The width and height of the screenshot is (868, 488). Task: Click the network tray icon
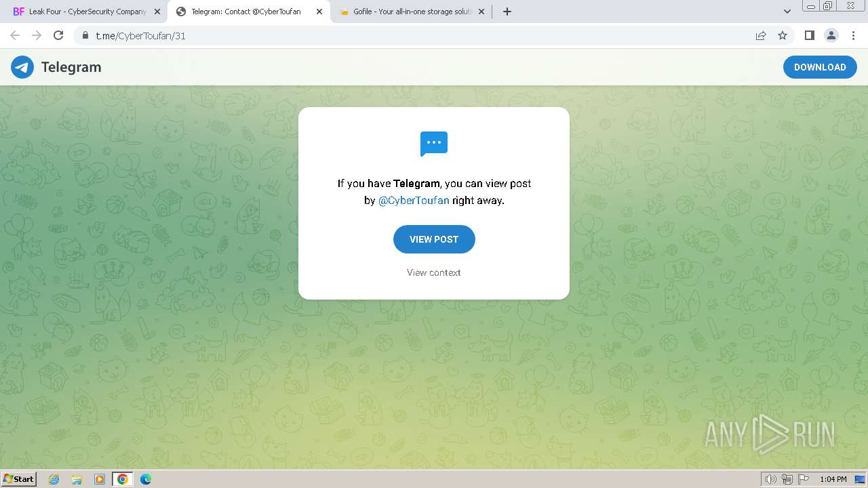point(787,479)
